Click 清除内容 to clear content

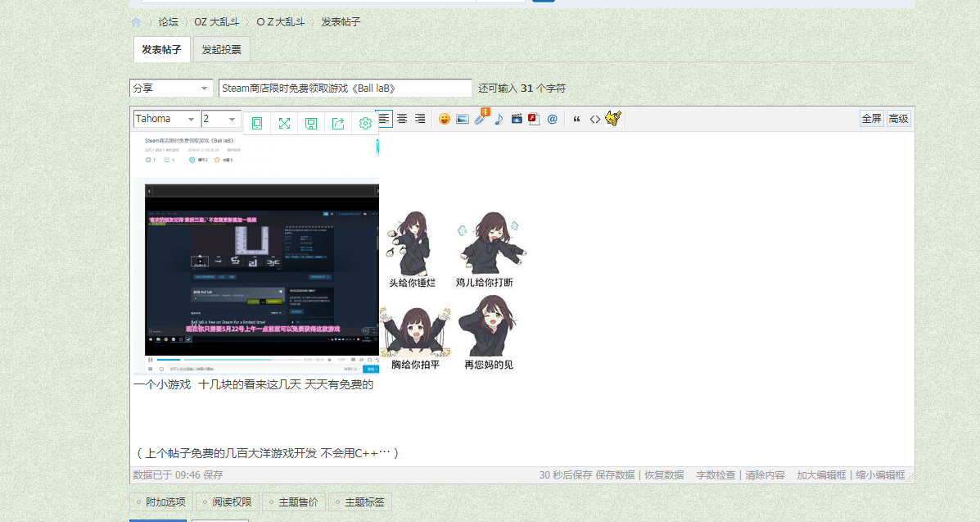765,475
